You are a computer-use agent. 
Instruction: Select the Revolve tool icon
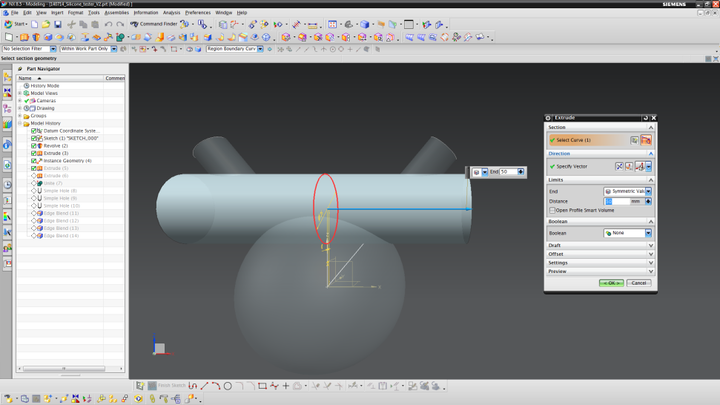(x=36, y=37)
